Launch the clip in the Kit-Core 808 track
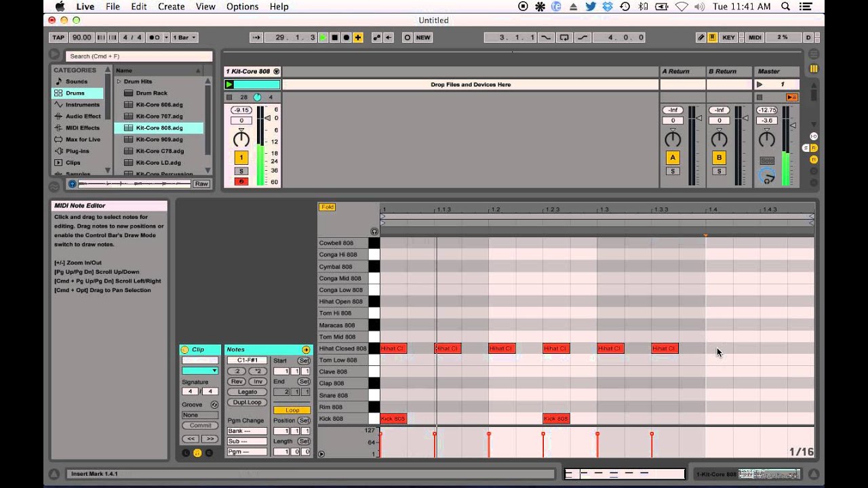The image size is (868, 488). pyautogui.click(x=229, y=85)
